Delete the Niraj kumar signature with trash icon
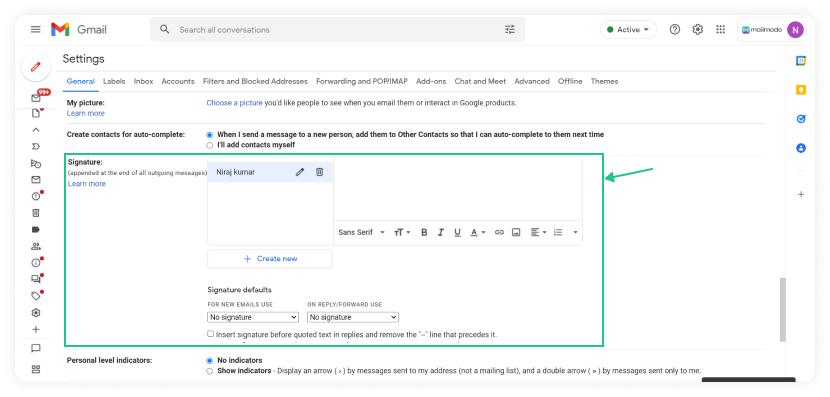 [320, 172]
